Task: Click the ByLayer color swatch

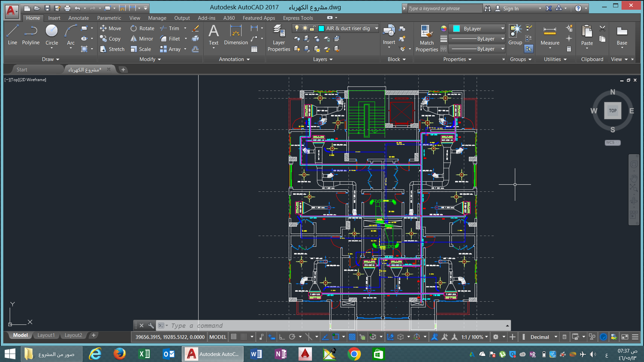Action: click(457, 29)
